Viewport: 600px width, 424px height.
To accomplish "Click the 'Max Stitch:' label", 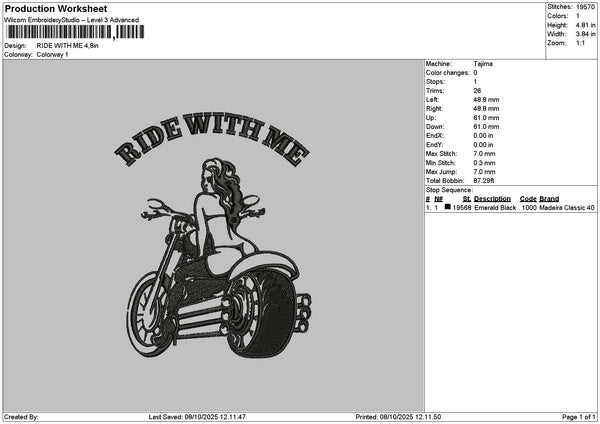I will coord(441,154).
